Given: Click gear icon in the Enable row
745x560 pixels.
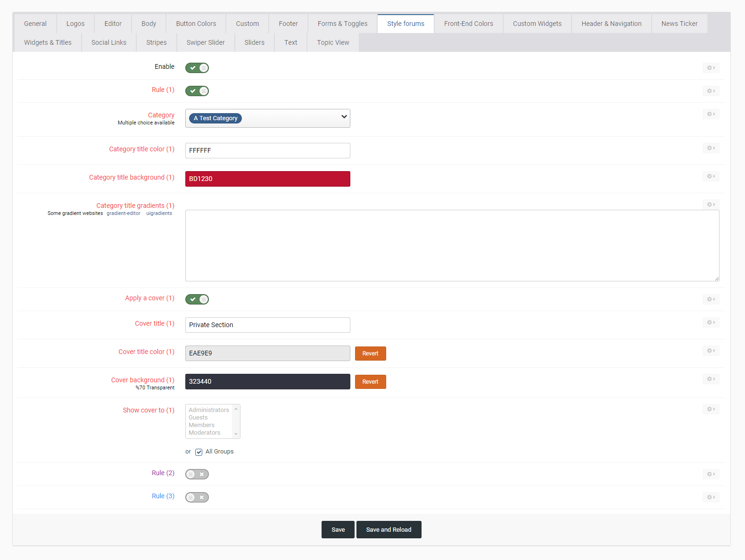Looking at the screenshot, I should (711, 68).
